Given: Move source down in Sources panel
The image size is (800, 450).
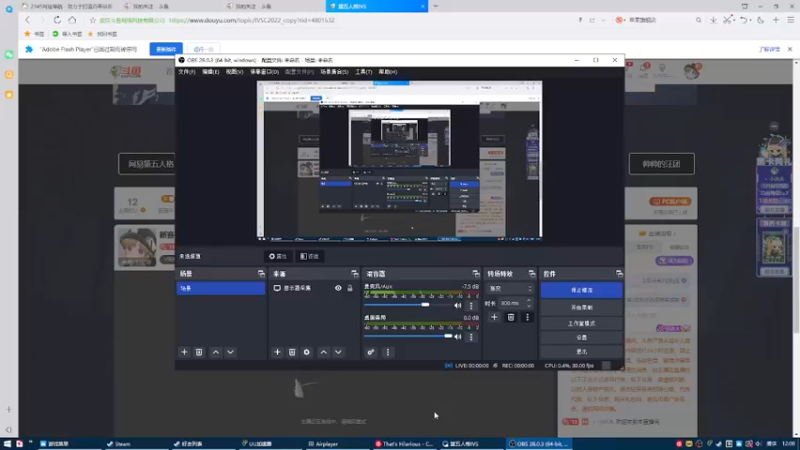Looking at the screenshot, I should tap(338, 352).
